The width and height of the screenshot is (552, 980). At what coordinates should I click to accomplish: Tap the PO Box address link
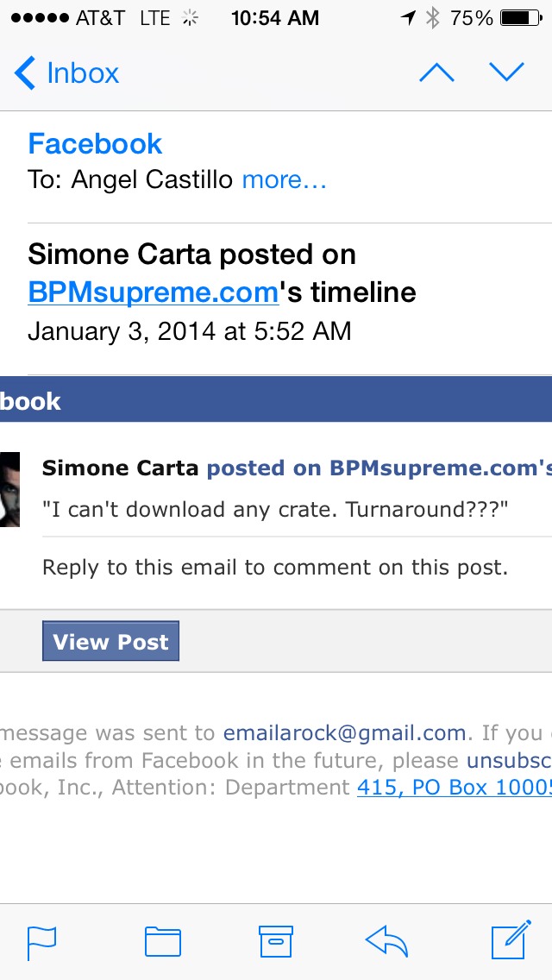(x=454, y=787)
